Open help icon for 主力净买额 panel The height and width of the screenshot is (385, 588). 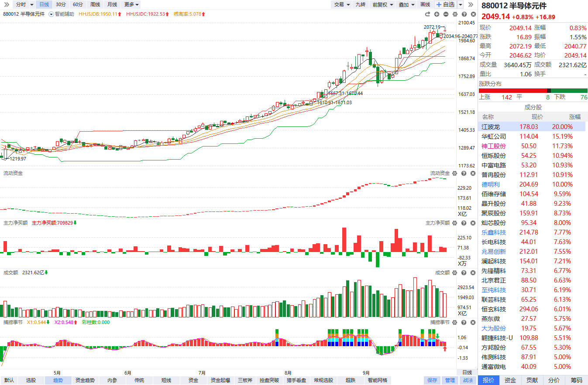464,223
